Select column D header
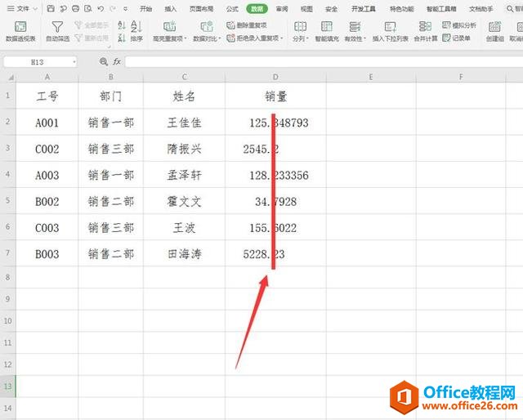 (275, 78)
